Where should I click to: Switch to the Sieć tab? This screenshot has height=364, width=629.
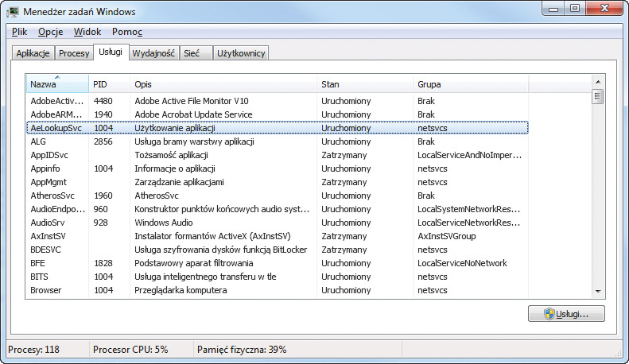coord(192,53)
